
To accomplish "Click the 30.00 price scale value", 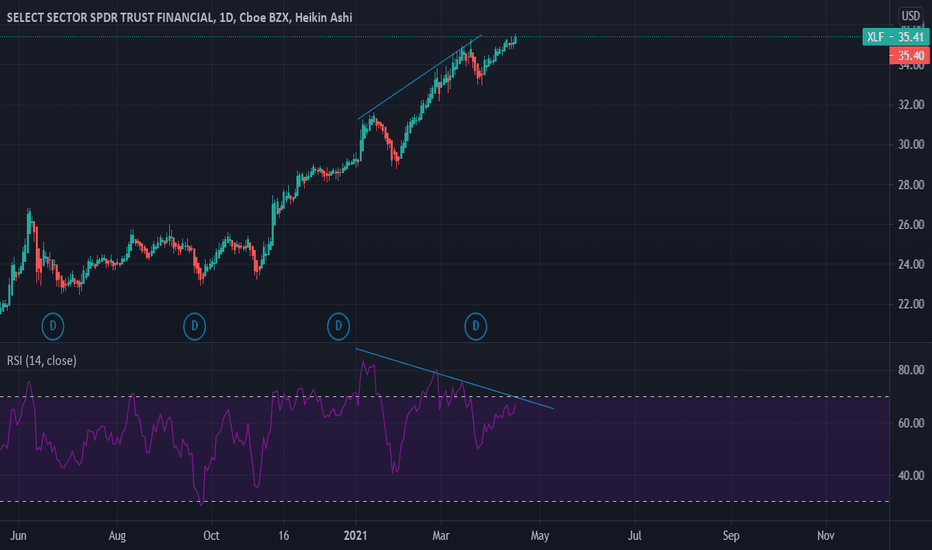I will 911,144.
